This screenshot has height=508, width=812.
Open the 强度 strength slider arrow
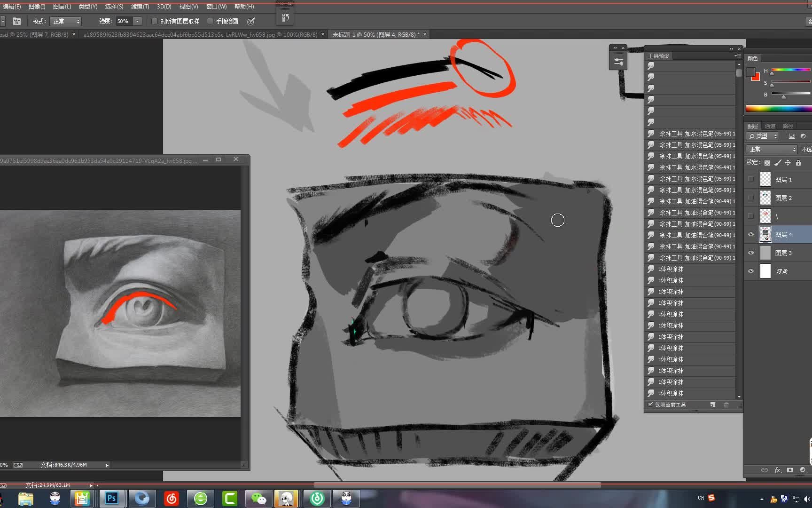pyautogui.click(x=137, y=21)
